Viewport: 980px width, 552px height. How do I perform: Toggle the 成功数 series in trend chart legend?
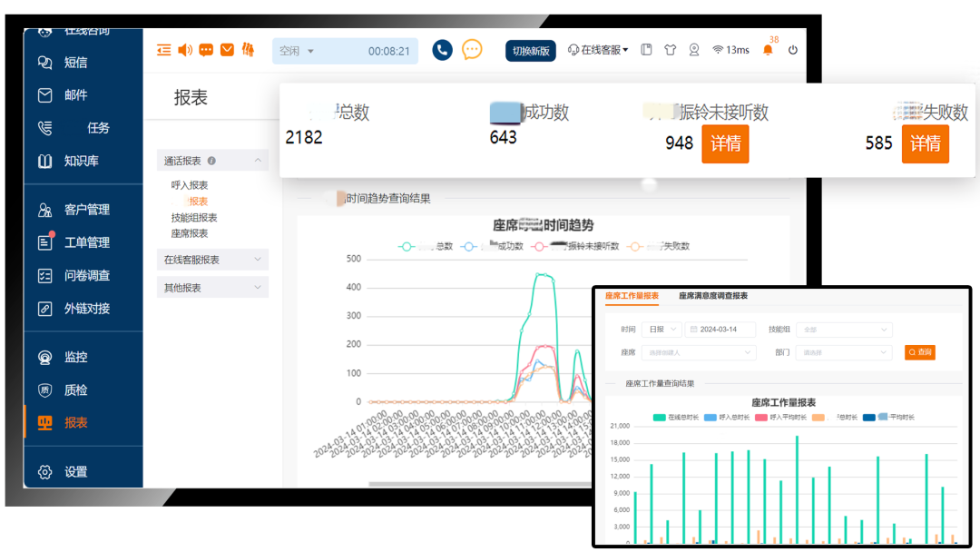pos(493,246)
